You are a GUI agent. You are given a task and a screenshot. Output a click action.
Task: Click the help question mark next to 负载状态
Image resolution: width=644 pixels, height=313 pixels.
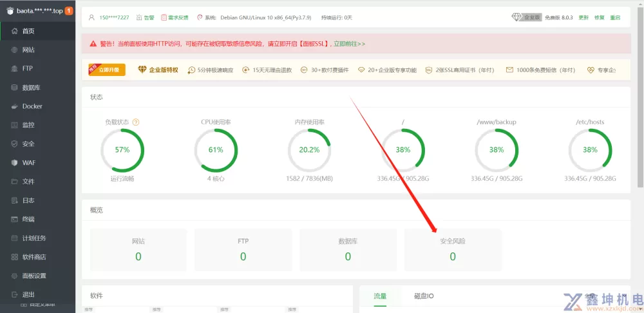136,122
